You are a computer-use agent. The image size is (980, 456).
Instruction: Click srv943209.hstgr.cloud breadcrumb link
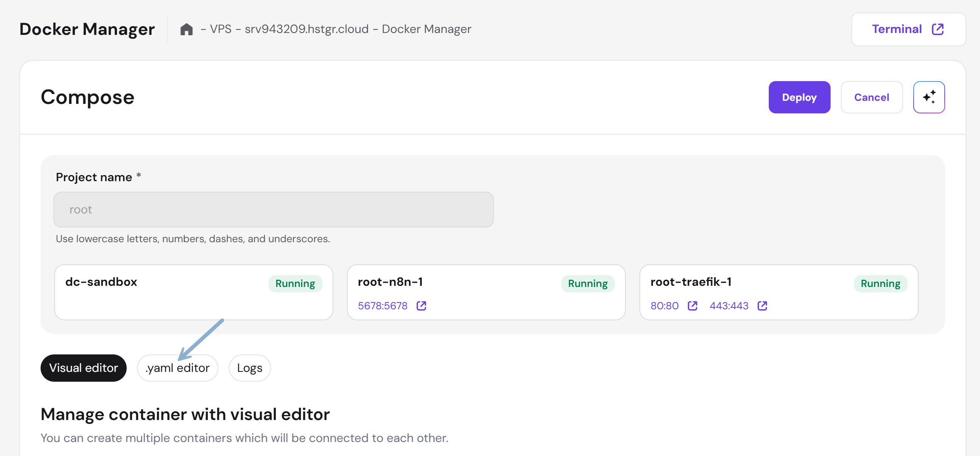click(307, 29)
